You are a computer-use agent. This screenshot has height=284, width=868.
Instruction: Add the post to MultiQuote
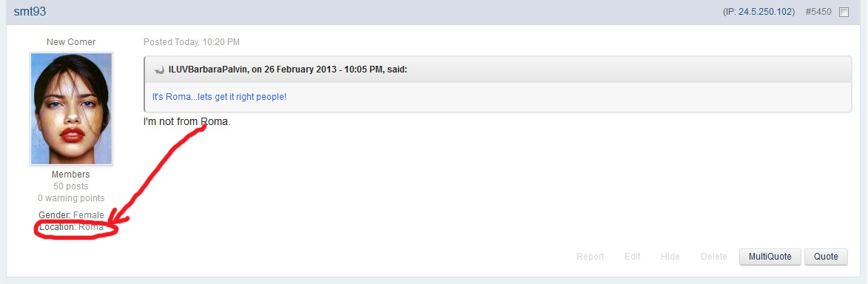point(770,257)
